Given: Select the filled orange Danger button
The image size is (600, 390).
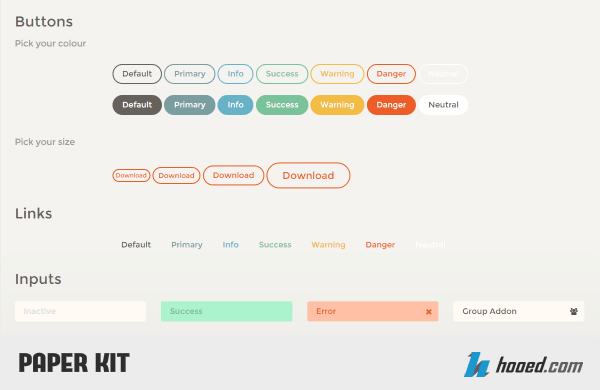Looking at the screenshot, I should [391, 105].
